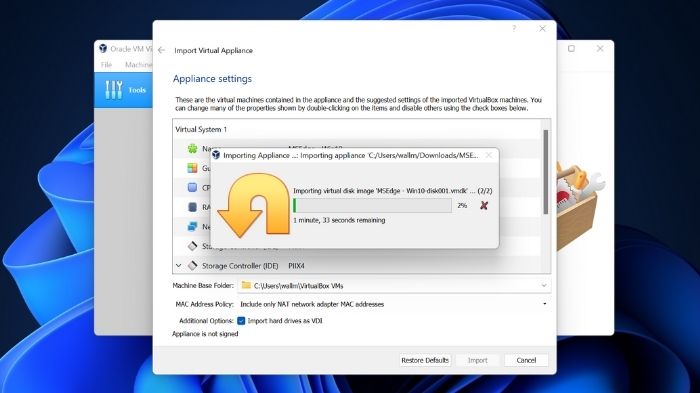Click the PIIX4 value
This screenshot has width=700, height=393.
click(296, 266)
